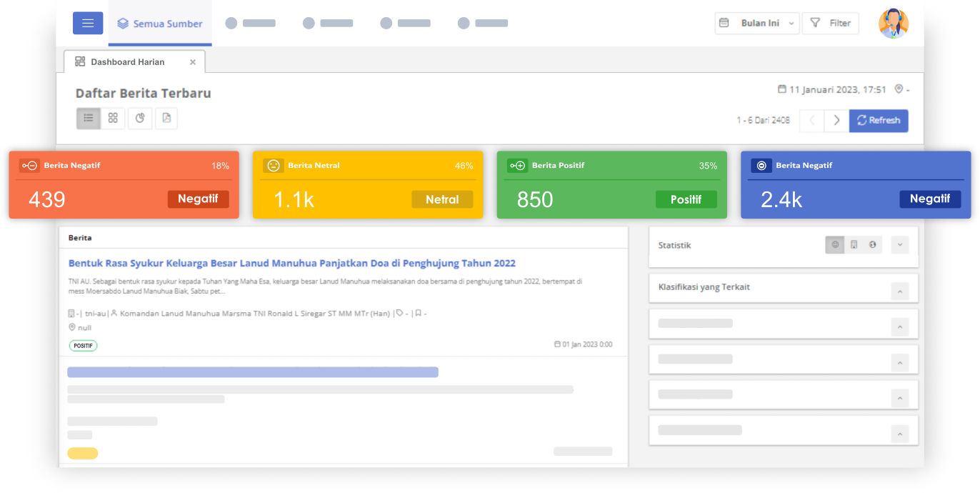The height and width of the screenshot is (493, 980).
Task: Click the orange Negatif sentiment badge
Action: (198, 199)
